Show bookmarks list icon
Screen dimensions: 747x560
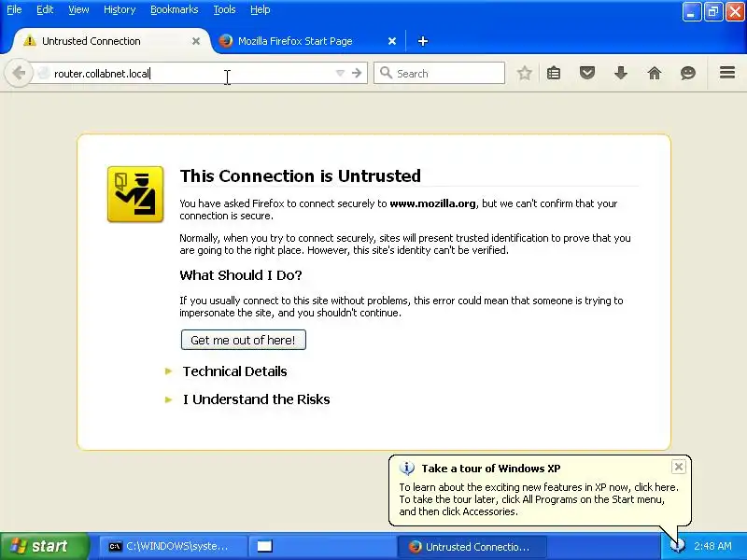click(554, 73)
